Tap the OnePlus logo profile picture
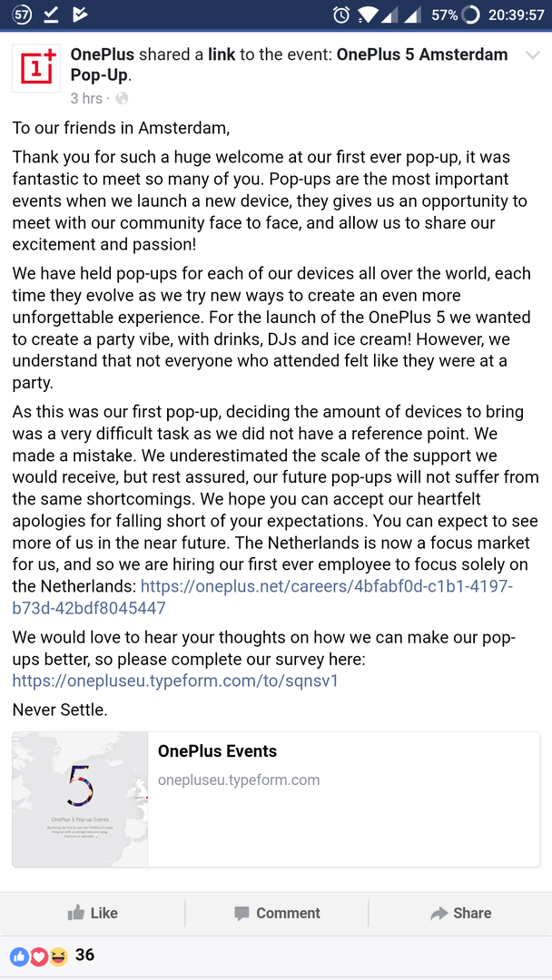 (36, 69)
